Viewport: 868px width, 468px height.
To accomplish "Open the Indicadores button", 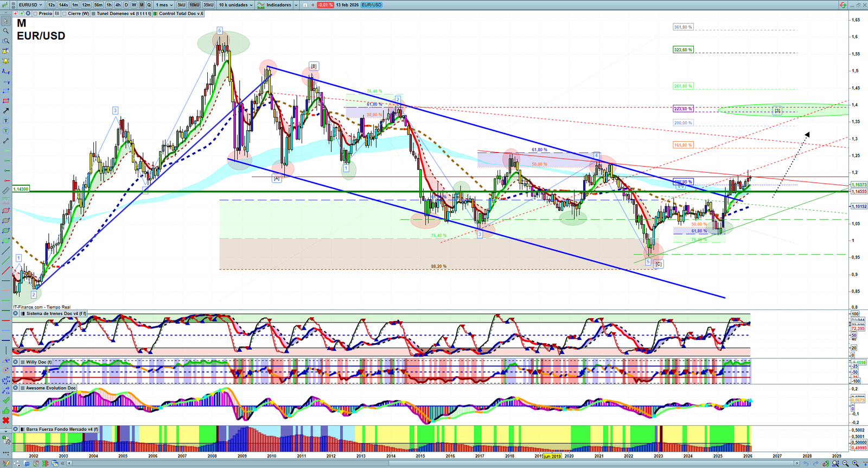I will coord(275,5).
